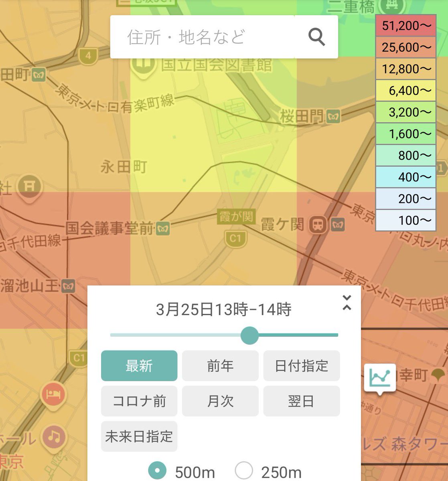The width and height of the screenshot is (448, 481).
Task: Click the 霞が関 green interchange label
Action: pyautogui.click(x=236, y=217)
